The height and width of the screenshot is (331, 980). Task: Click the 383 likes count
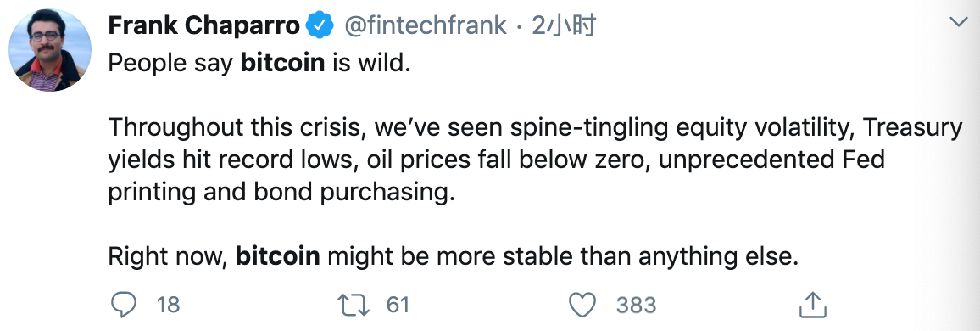tap(636, 306)
